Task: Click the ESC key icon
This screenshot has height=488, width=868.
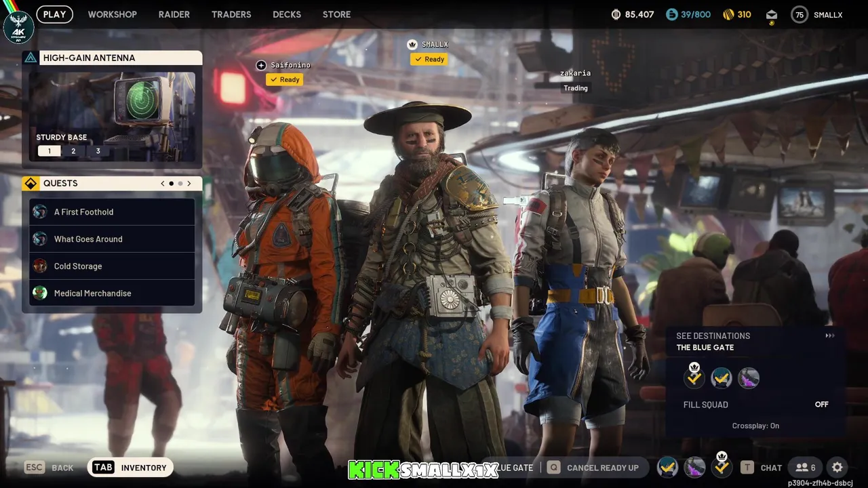Action: coord(35,467)
